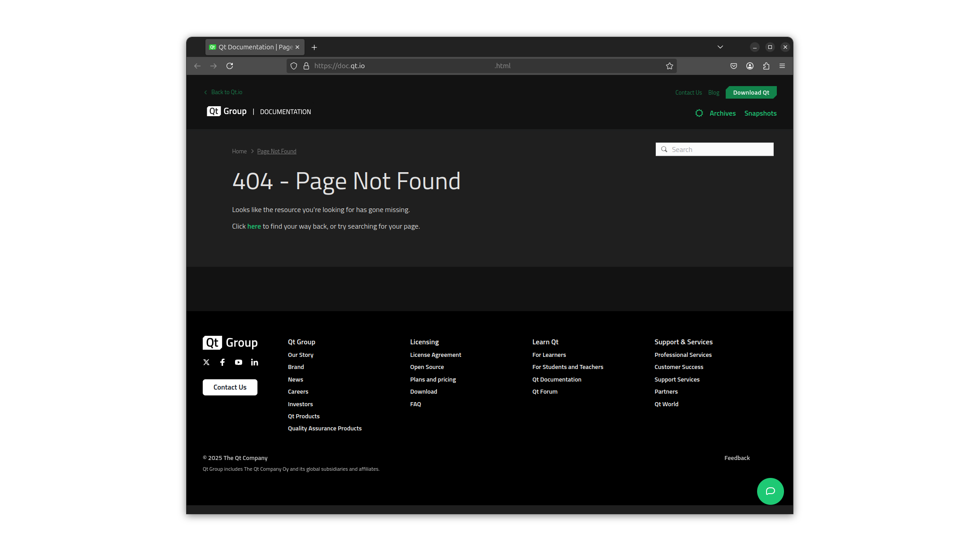Open the Firefox extensions puzzle icon
Screen dimensions: 980x551
tap(766, 66)
